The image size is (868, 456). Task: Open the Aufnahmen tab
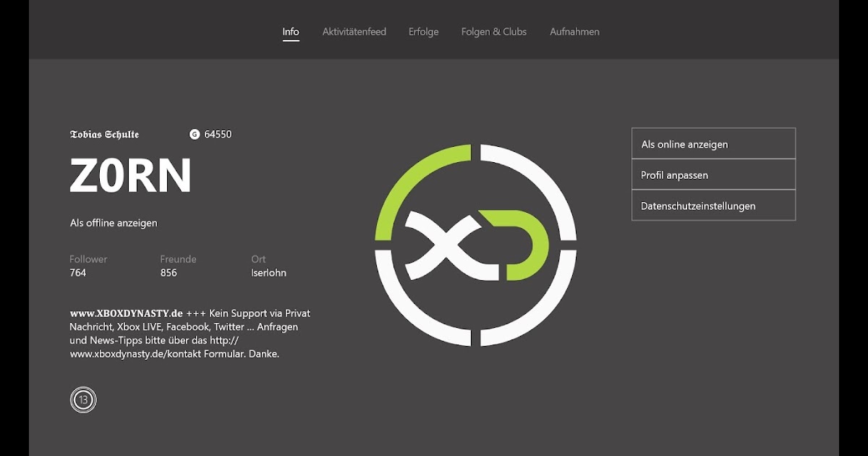574,32
